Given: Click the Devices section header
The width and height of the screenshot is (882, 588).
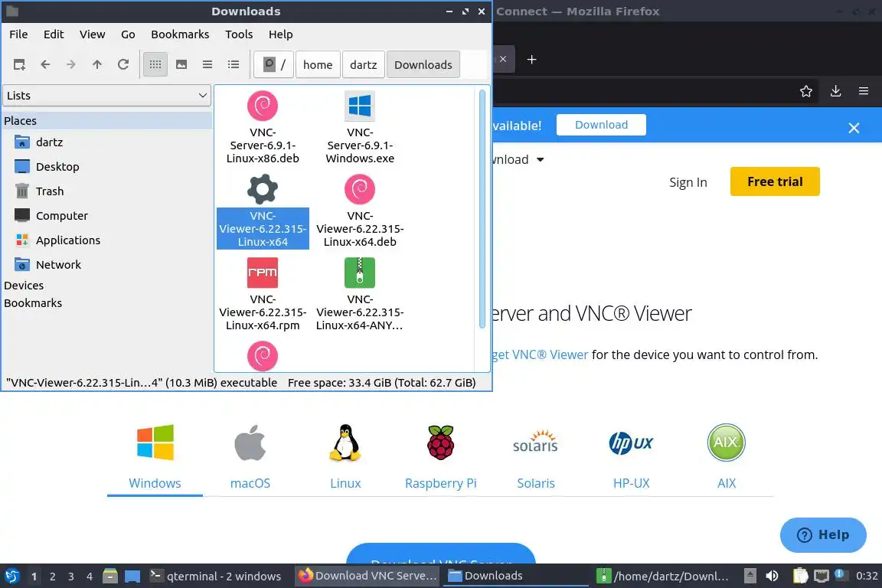Looking at the screenshot, I should tap(24, 286).
